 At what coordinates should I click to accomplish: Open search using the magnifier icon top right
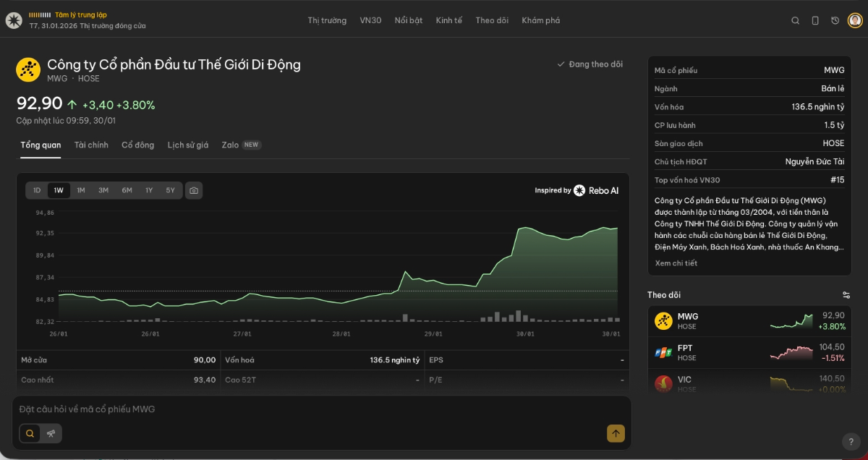796,20
